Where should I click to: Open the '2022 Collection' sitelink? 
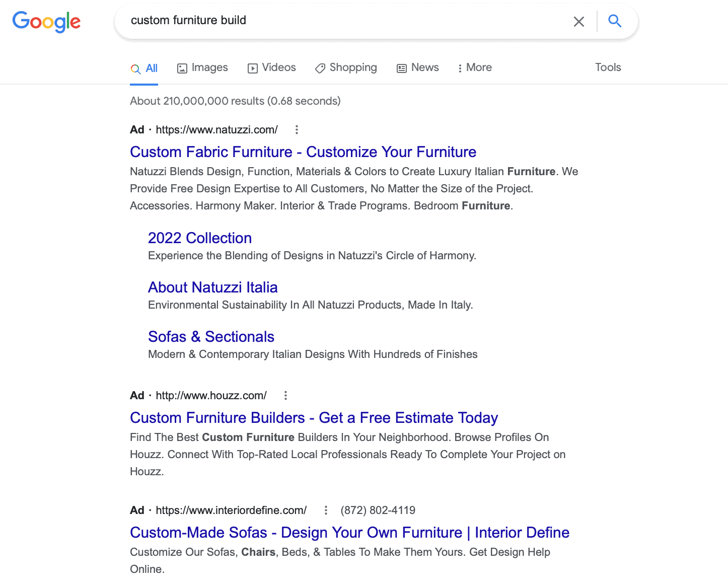(x=200, y=238)
